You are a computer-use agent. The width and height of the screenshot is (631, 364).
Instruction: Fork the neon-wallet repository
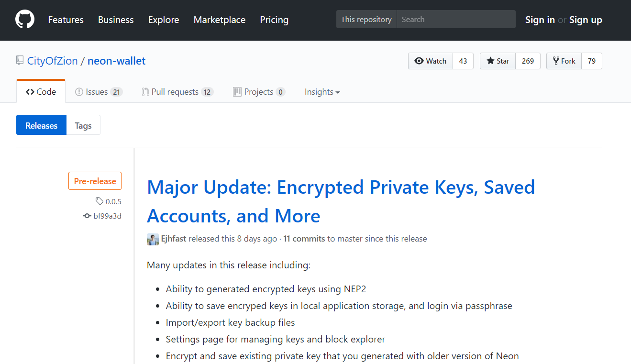coord(564,61)
